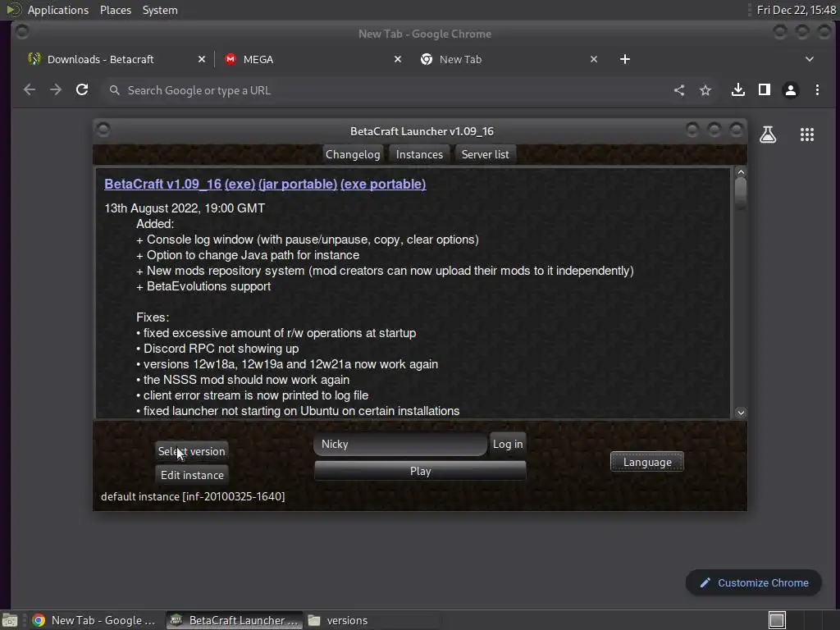Focus the Nicky username field
This screenshot has height=630, width=840.
pos(400,444)
